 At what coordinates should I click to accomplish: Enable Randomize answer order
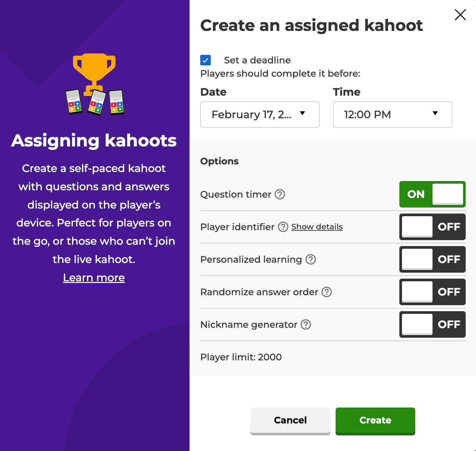coord(432,292)
